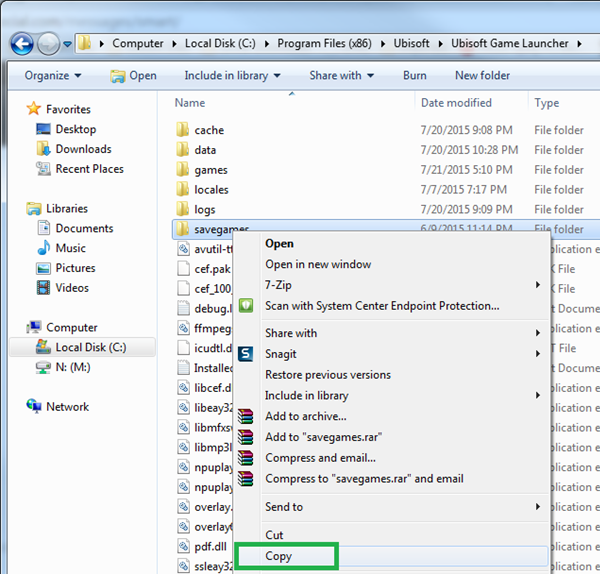
Task: Click the Computer icon in sidebar
Action: tap(34, 327)
